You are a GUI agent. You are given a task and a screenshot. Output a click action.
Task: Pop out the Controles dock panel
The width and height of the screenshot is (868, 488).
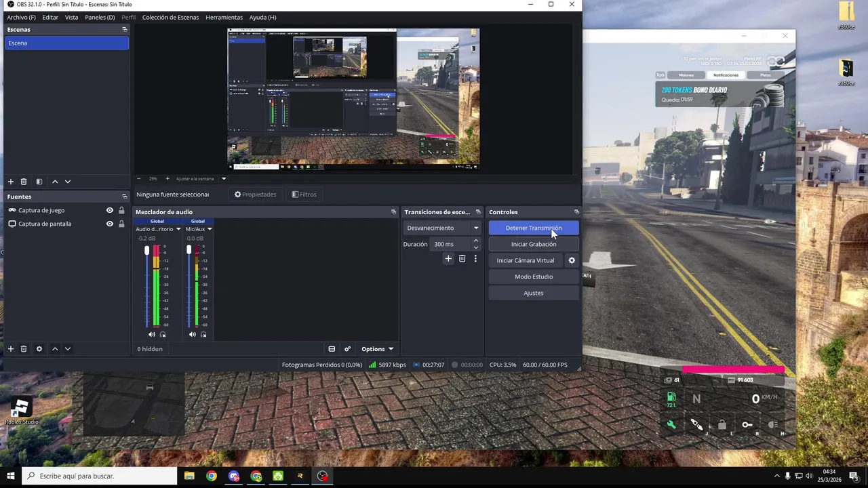576,212
